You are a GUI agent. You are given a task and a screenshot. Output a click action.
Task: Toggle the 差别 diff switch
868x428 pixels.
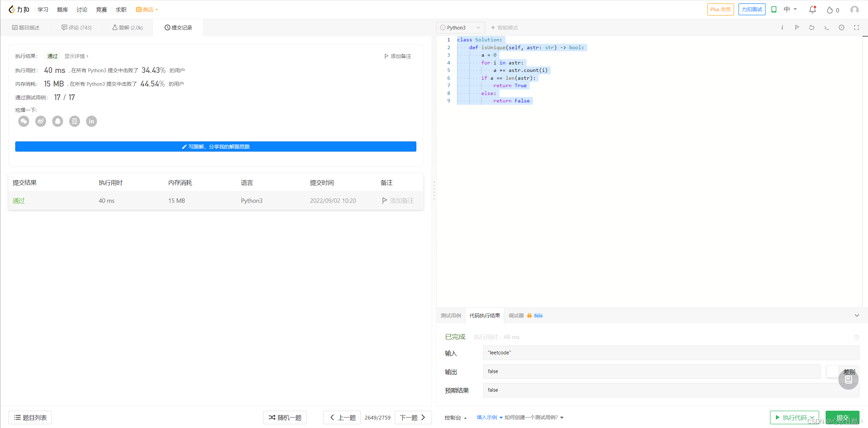pyautogui.click(x=833, y=371)
